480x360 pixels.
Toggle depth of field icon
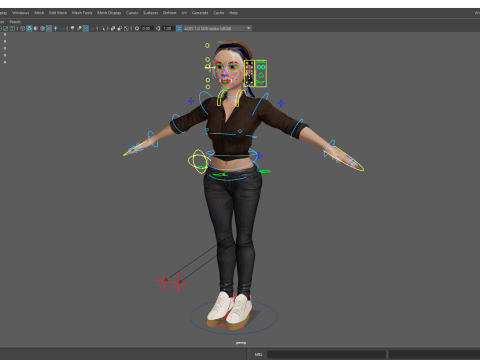pyautogui.click(x=92, y=28)
